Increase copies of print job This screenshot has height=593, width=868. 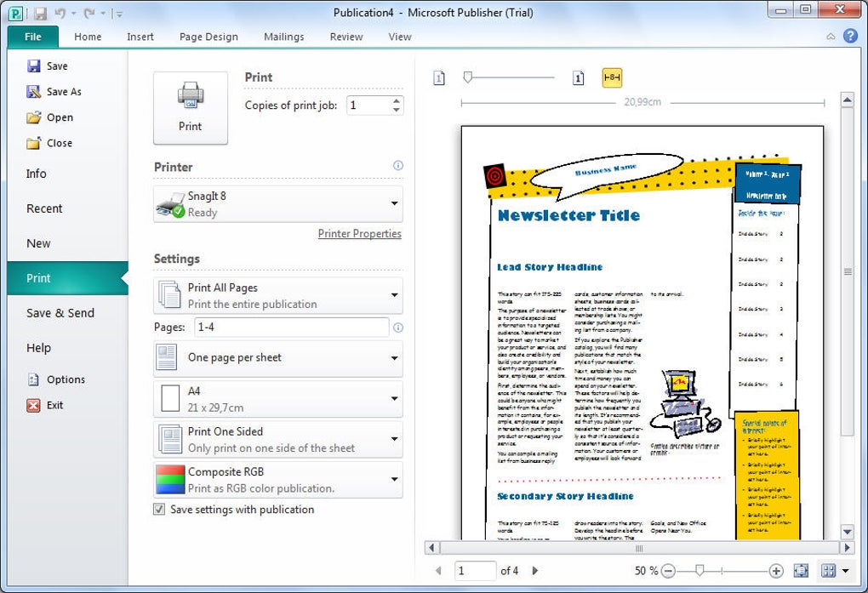397,100
